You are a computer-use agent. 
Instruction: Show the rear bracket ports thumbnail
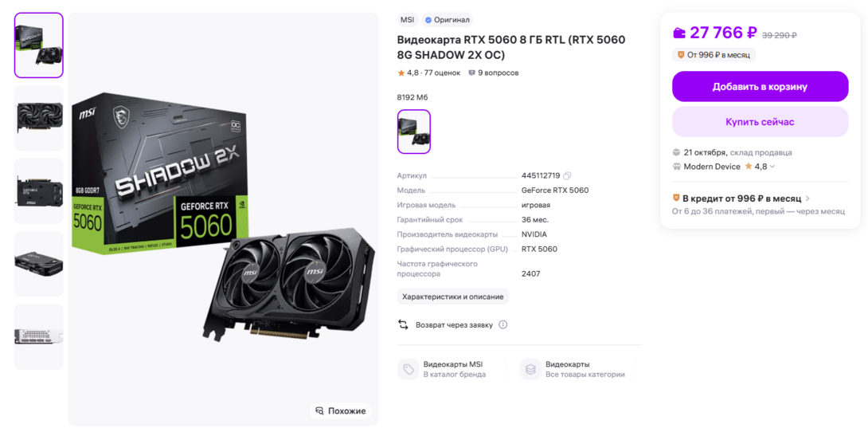tap(39, 336)
